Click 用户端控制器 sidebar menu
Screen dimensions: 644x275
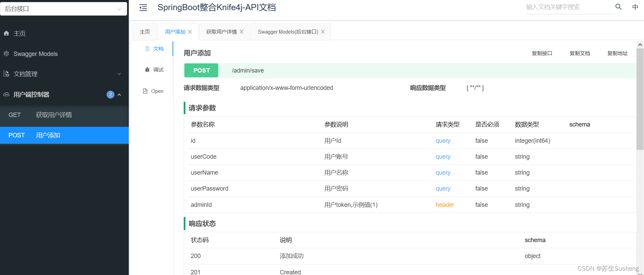tap(64, 94)
